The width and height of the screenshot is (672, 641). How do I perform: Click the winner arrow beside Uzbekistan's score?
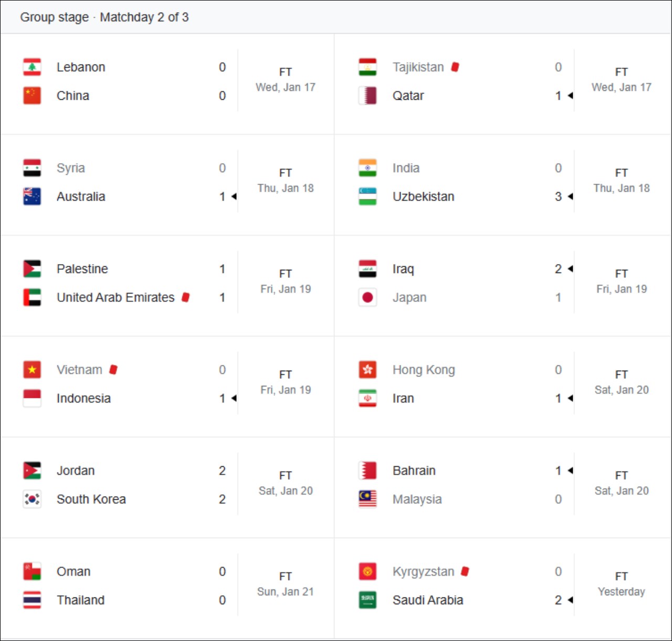coord(571,196)
